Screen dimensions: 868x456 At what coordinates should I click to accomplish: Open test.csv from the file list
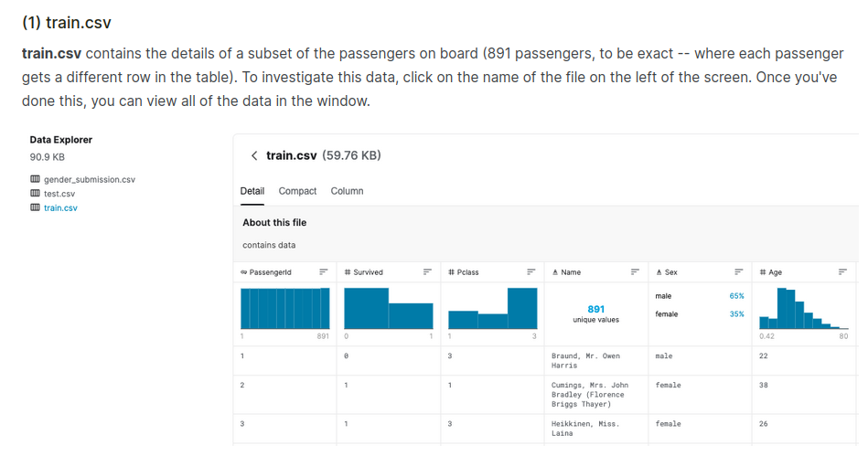[59, 194]
